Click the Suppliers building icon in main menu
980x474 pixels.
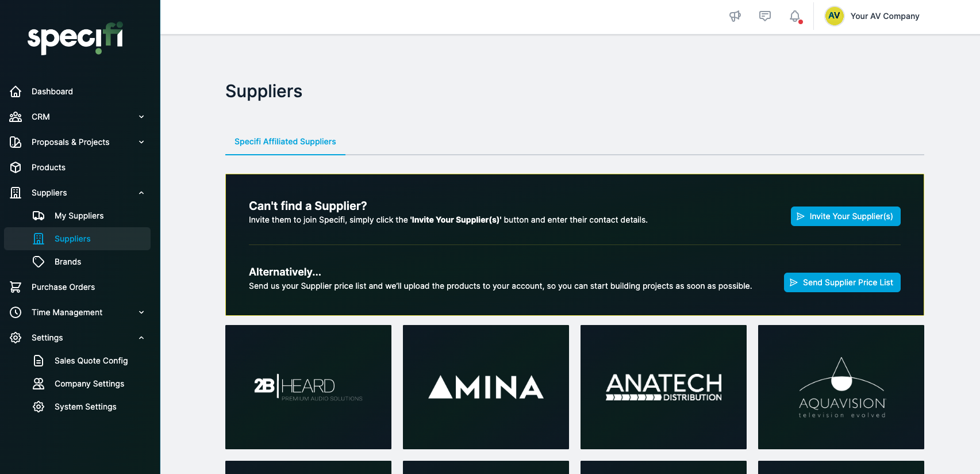click(x=16, y=193)
